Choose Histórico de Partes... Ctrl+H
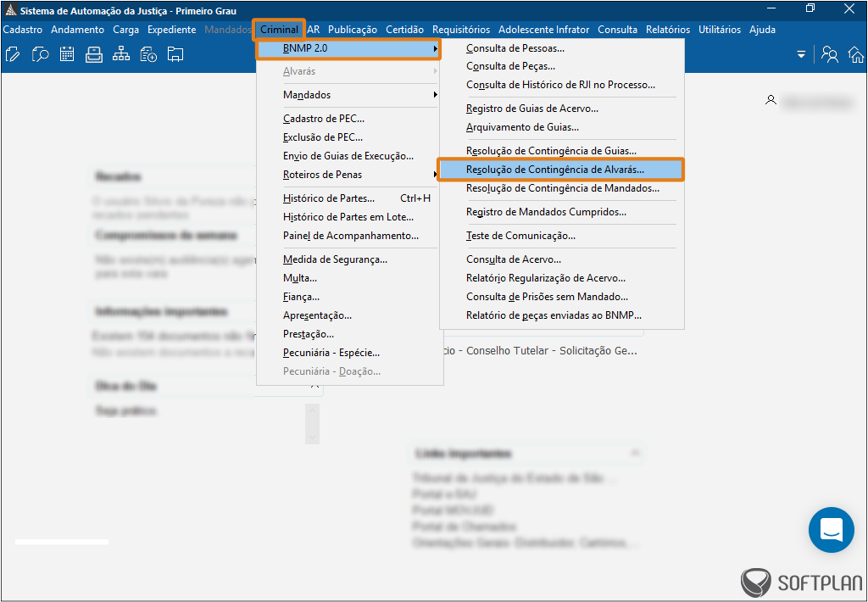 [350, 198]
